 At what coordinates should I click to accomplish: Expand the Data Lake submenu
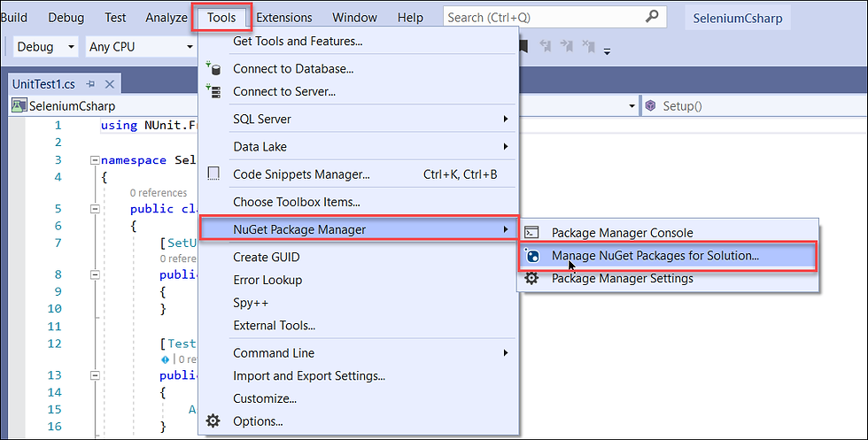click(358, 147)
